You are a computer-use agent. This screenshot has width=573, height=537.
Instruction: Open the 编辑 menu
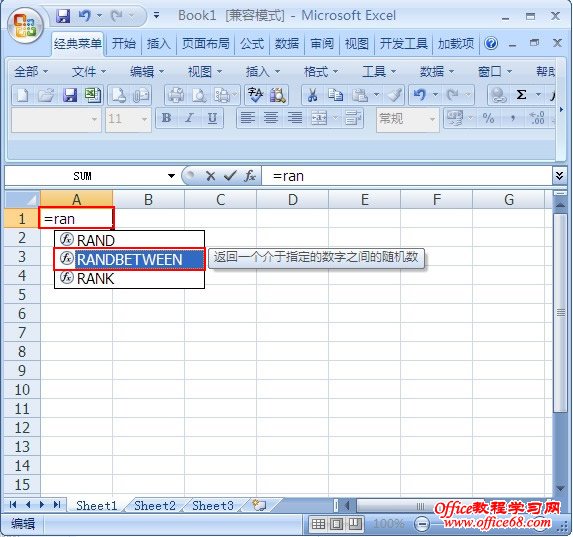147,71
